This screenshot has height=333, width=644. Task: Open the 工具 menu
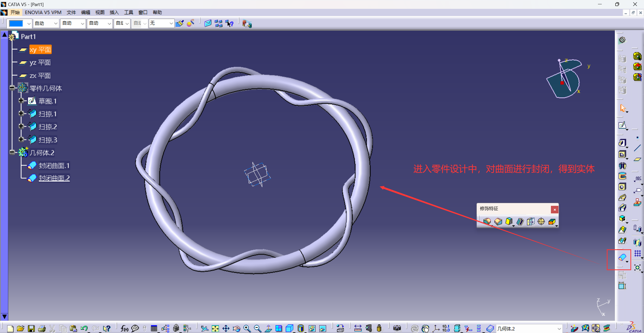tap(129, 12)
